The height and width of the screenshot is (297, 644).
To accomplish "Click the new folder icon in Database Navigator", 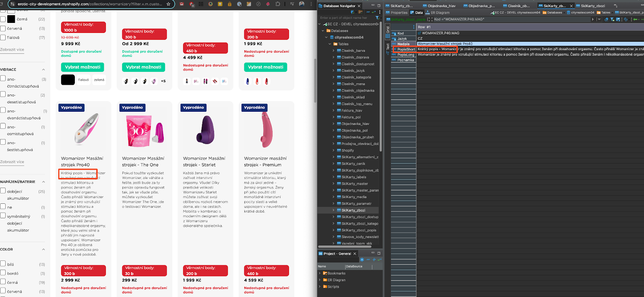I will (360, 12).
